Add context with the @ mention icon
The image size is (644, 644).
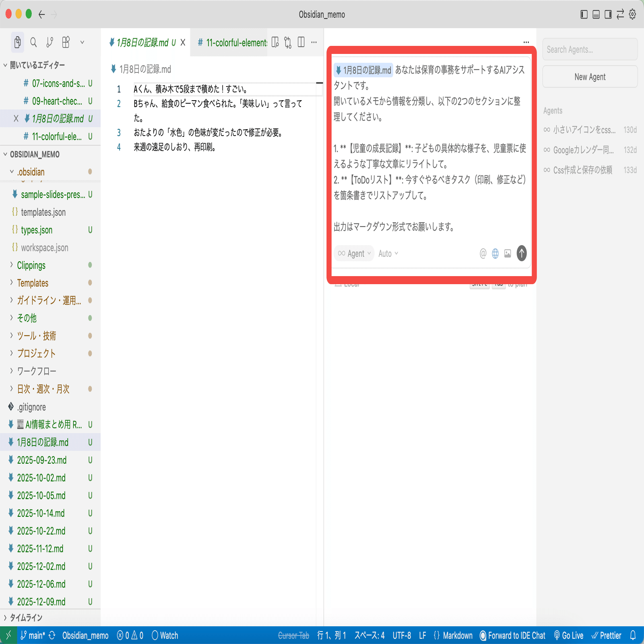pyautogui.click(x=483, y=254)
